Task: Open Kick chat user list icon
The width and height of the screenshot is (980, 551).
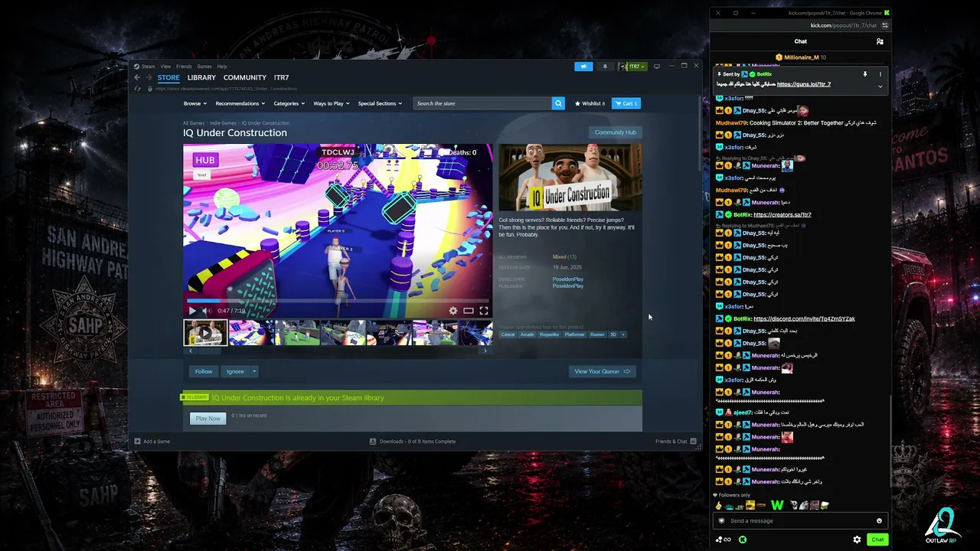Action: [x=880, y=41]
